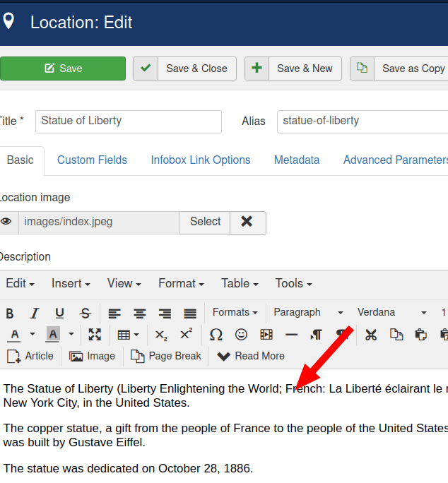Click the Image insert button
This screenshot has width=448, height=483.
(x=92, y=356)
